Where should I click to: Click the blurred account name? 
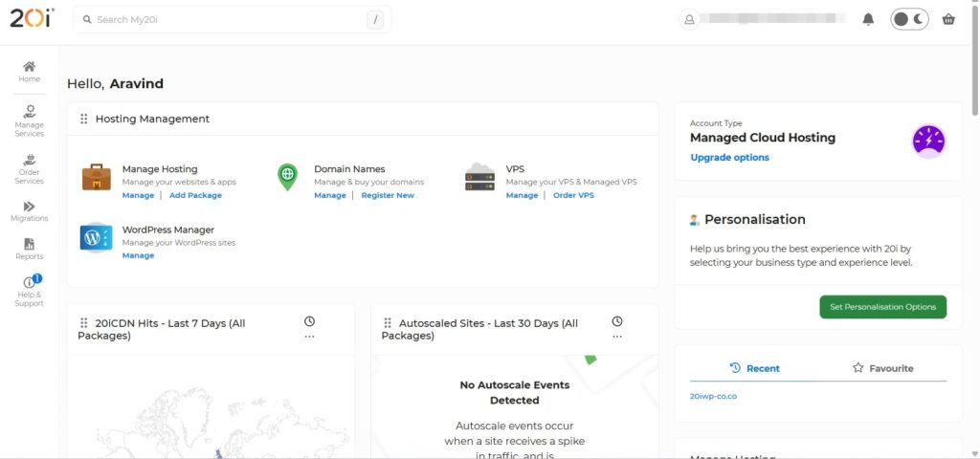tap(773, 19)
